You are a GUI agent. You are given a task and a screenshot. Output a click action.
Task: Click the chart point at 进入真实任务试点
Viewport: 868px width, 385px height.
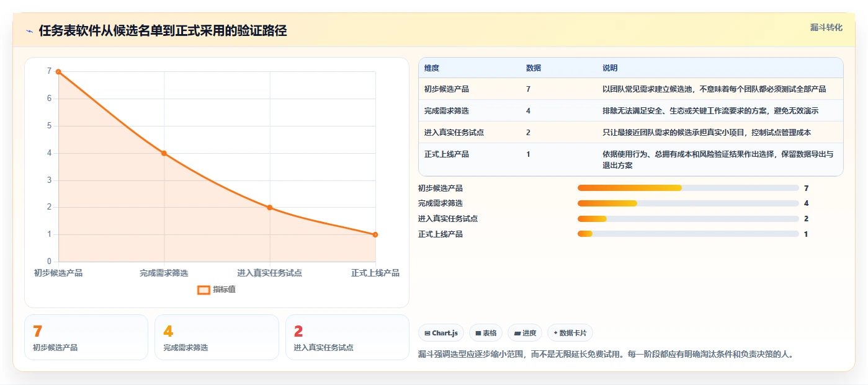tap(270, 208)
